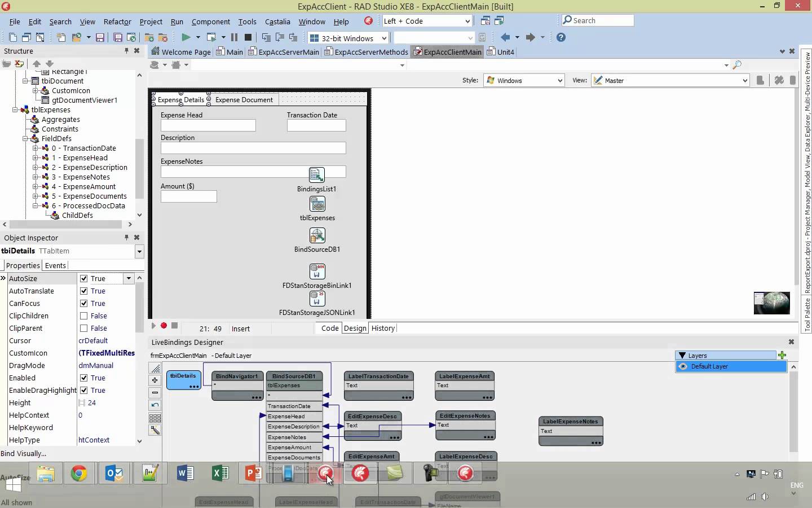
Task: Click the Save icon in toolbar
Action: [100, 37]
